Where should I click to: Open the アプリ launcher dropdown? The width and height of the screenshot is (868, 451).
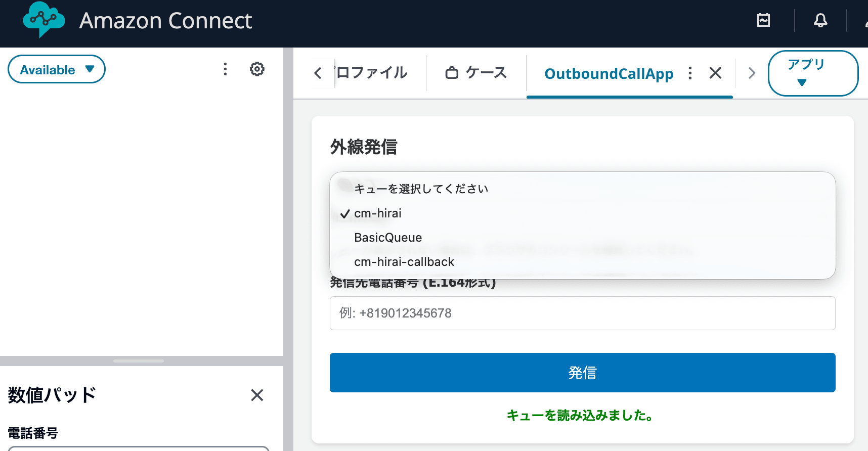click(813, 73)
